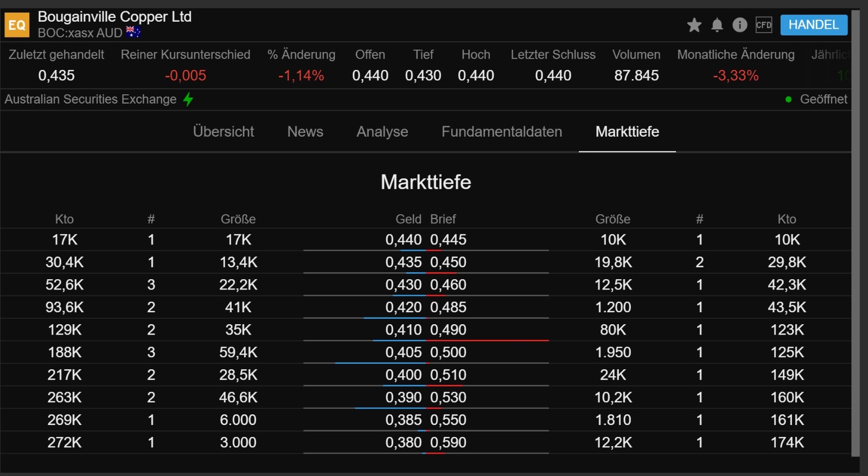Screen dimensions: 868x476
Task: Select the Geld price 0,420
Action: pyautogui.click(x=404, y=307)
